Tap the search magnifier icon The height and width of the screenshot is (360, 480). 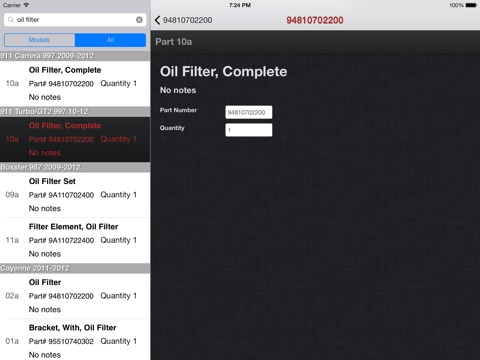(11, 20)
